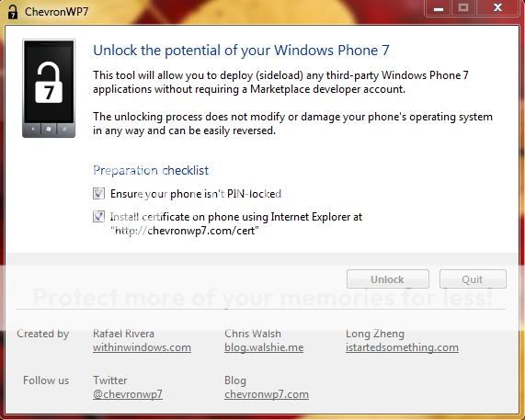Minimize the ChevronWP7 window

tap(439, 8)
